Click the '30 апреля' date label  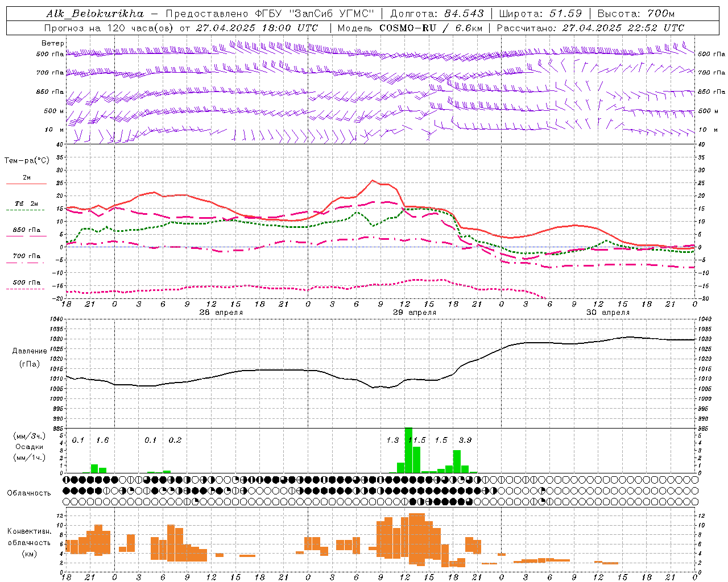click(608, 313)
